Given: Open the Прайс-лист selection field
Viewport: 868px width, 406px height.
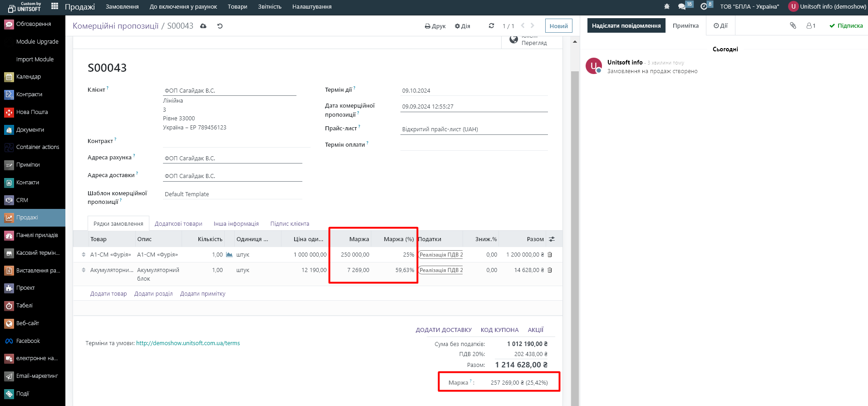Looking at the screenshot, I should [473, 129].
